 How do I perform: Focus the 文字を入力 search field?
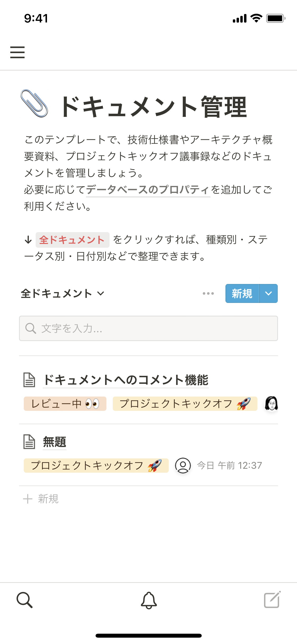coord(148,328)
